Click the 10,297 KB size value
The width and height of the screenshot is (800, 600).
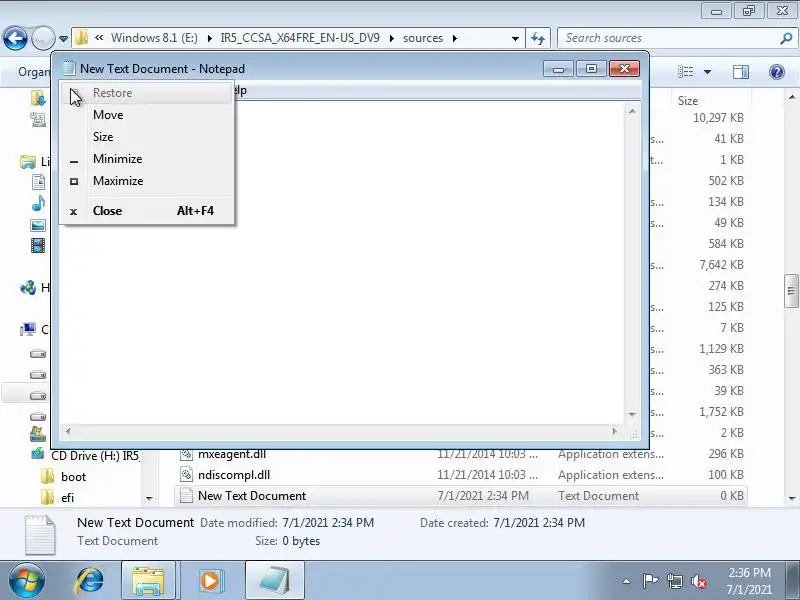point(718,118)
